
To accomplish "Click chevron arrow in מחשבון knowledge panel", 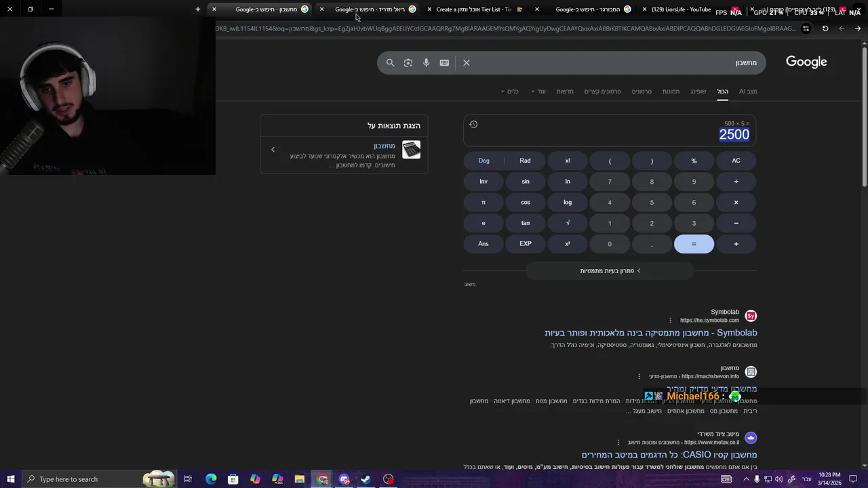I will pos(273,150).
